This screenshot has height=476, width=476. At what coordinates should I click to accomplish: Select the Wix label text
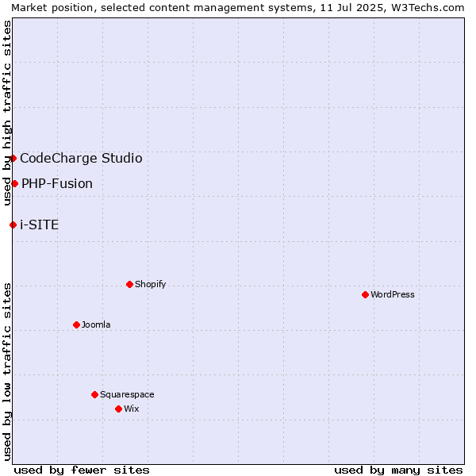(132, 409)
